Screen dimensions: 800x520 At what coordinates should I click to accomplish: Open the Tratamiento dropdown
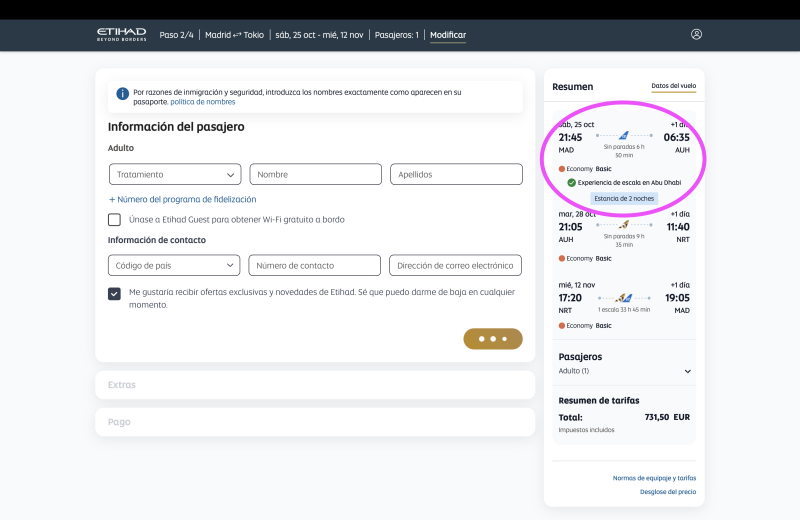click(175, 174)
